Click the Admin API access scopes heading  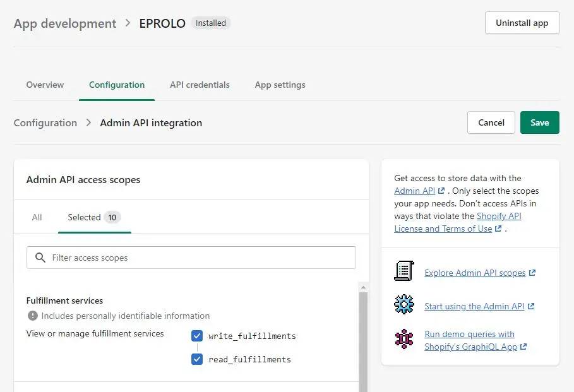click(x=83, y=180)
